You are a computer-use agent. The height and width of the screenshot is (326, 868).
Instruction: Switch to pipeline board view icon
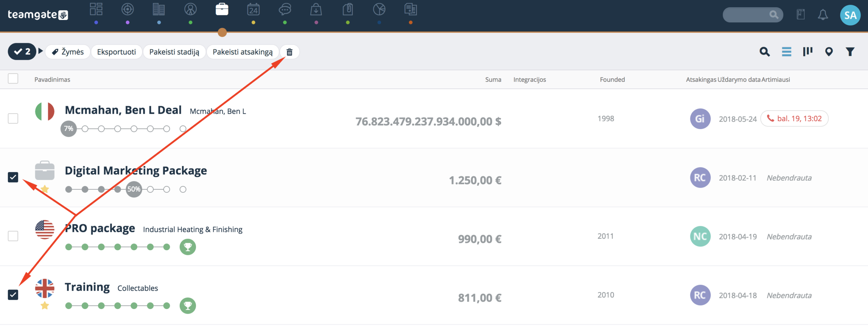(808, 52)
